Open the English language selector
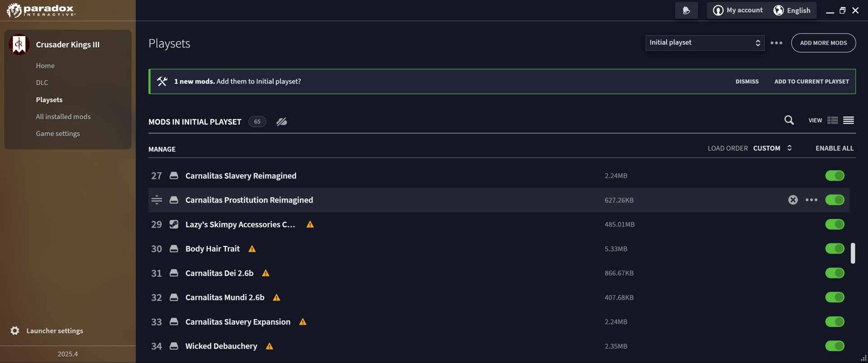This screenshot has height=363, width=868. click(792, 10)
